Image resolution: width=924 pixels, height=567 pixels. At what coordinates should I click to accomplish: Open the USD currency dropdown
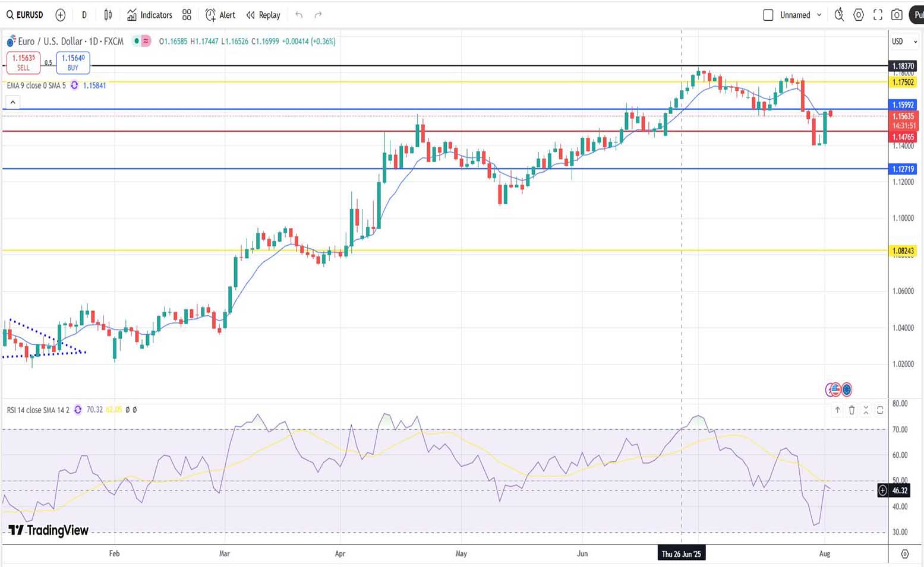903,42
